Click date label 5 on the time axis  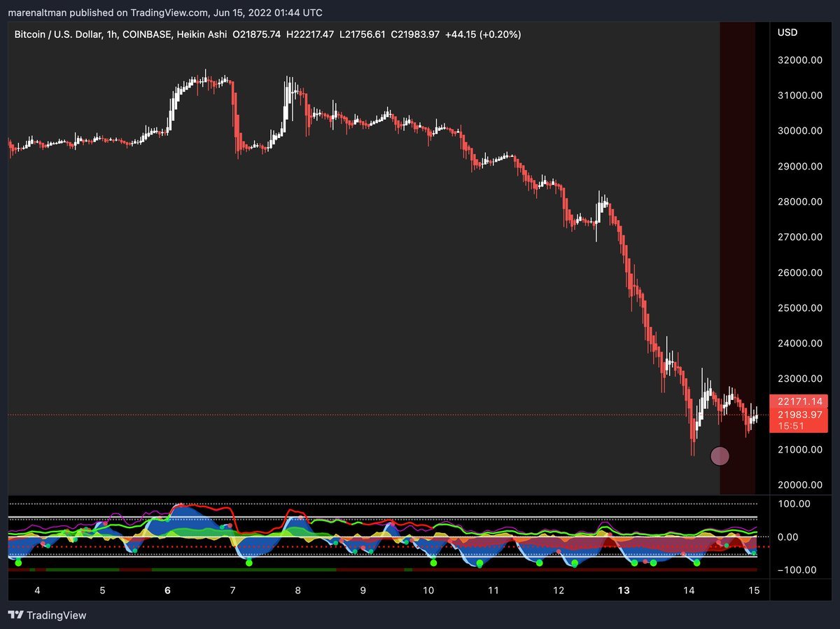pos(102,590)
